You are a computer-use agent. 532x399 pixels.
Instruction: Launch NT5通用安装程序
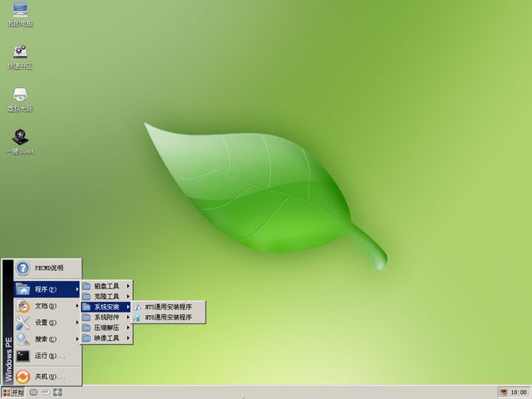pos(168,307)
